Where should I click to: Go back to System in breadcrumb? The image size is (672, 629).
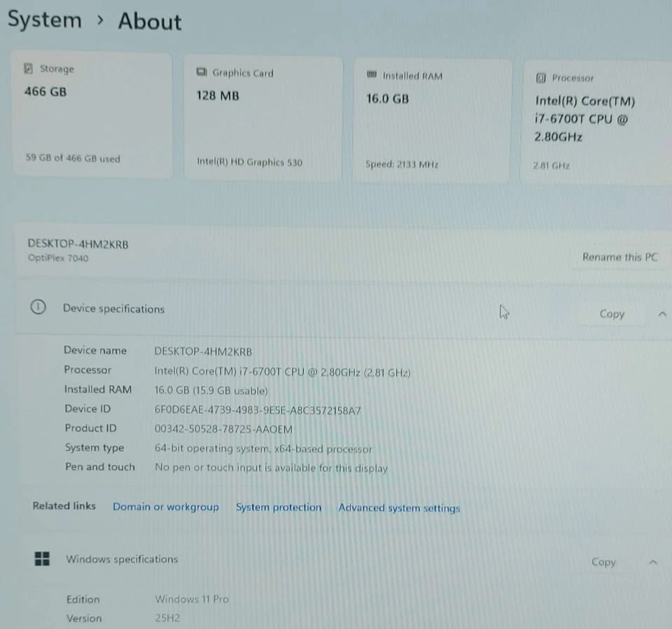tap(45, 20)
